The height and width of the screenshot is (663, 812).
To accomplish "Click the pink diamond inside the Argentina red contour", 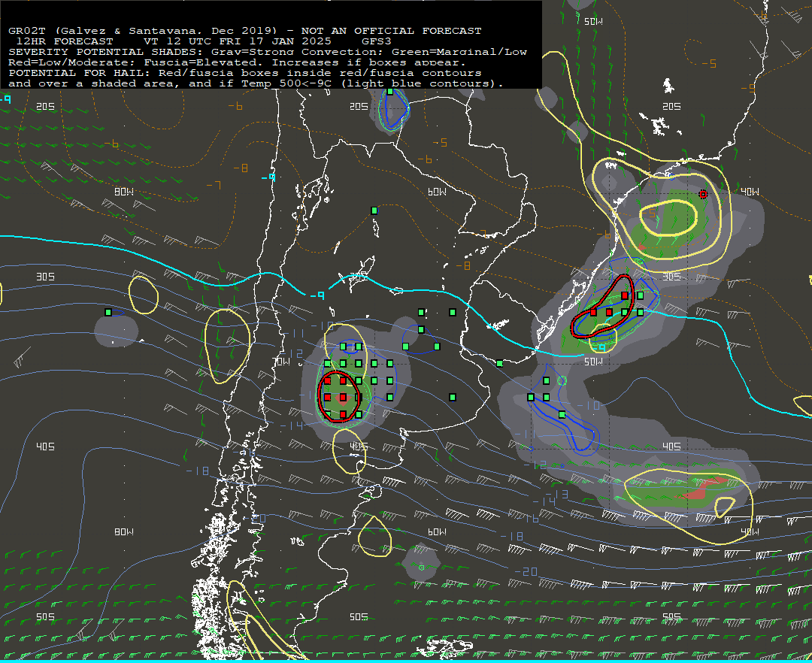I will (342, 398).
